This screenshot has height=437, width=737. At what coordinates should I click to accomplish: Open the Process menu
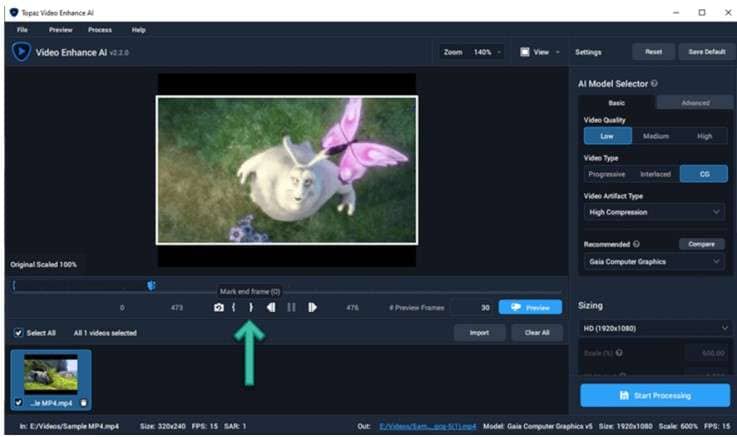(100, 30)
